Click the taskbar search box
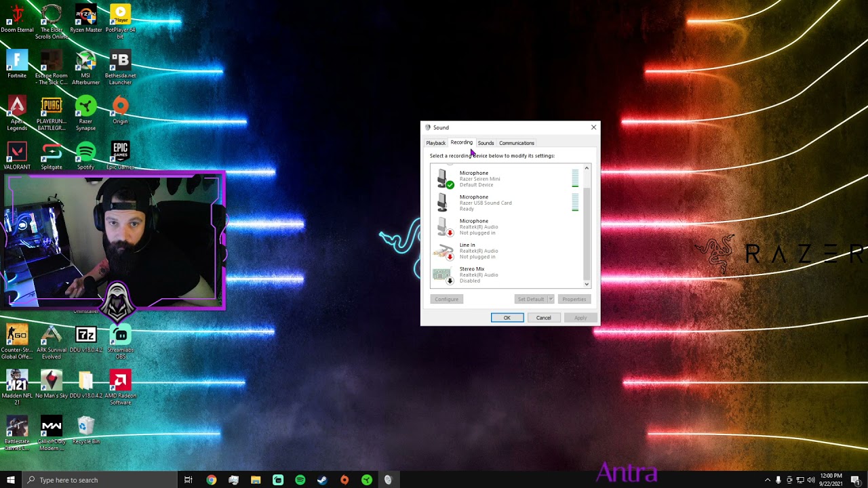The height and width of the screenshot is (488, 868). (98, 480)
